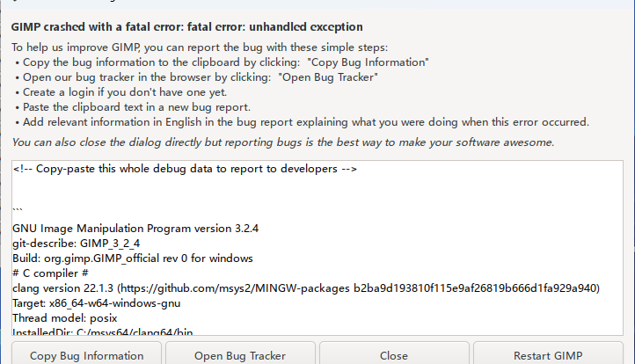Image resolution: width=635 pixels, height=364 pixels.
Task: Click the triple backtick line in debug text
Action: pyautogui.click(x=18, y=209)
